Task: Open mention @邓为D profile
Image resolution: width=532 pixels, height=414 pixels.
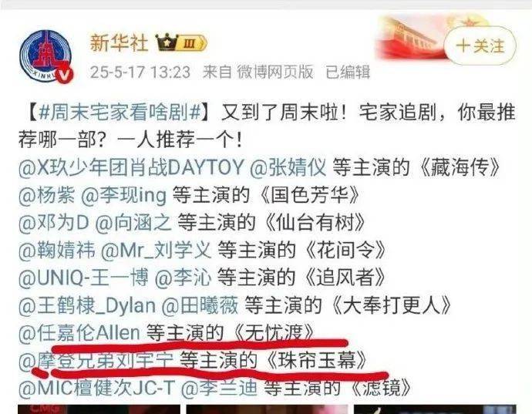Action: (54, 223)
